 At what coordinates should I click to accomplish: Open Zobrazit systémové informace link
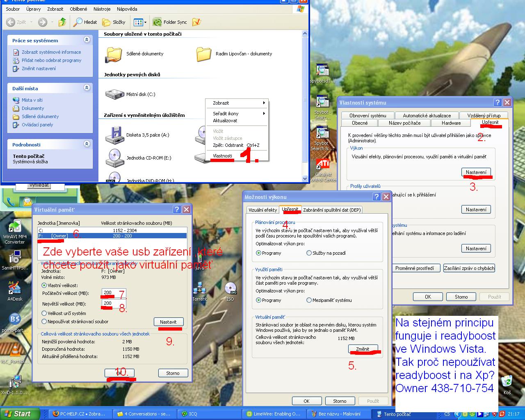[51, 52]
